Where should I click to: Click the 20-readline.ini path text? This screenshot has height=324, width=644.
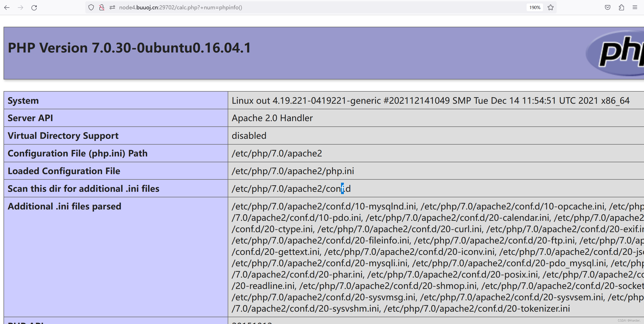click(x=263, y=286)
